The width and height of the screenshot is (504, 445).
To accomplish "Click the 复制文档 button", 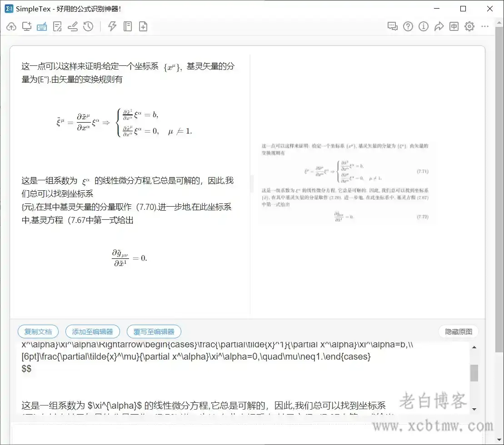I will (38, 331).
